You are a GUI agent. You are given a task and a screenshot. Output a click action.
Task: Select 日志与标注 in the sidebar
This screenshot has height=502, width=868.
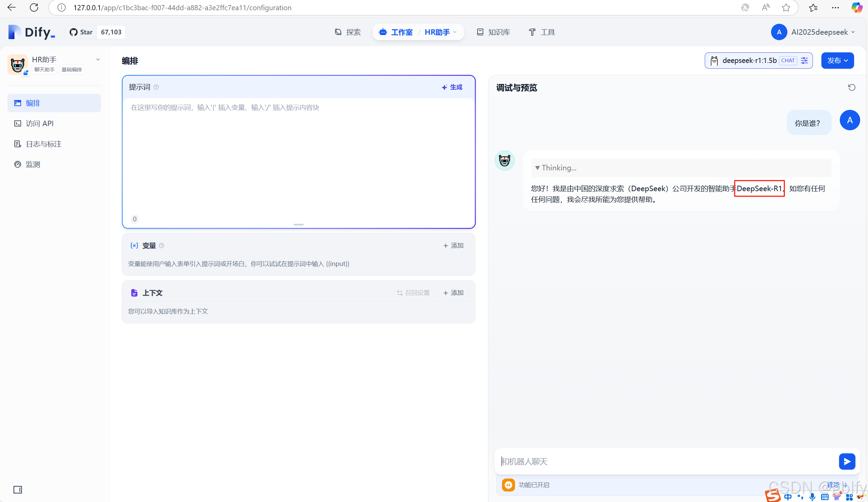[x=44, y=144]
